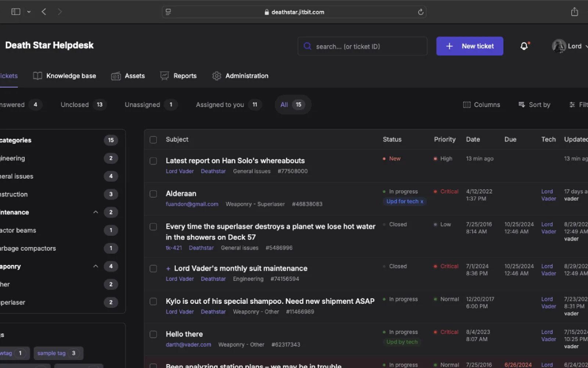Open the Columns chooser
This screenshot has height=368, width=588.
(x=481, y=105)
